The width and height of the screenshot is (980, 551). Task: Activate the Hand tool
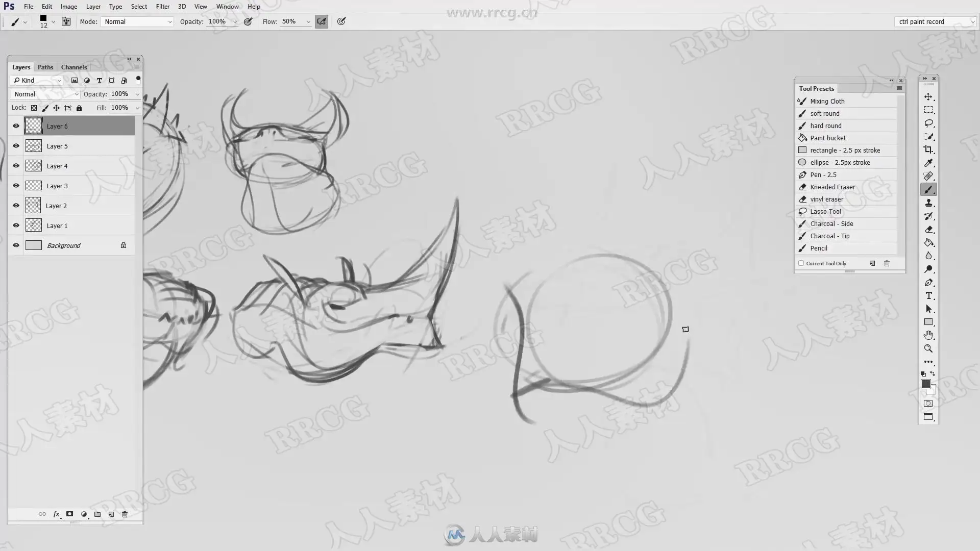[928, 335]
